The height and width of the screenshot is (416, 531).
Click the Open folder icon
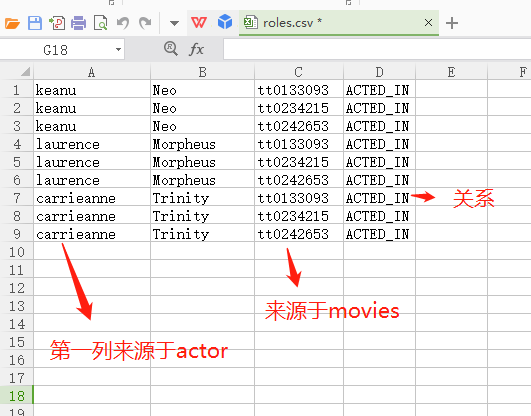pos(12,23)
